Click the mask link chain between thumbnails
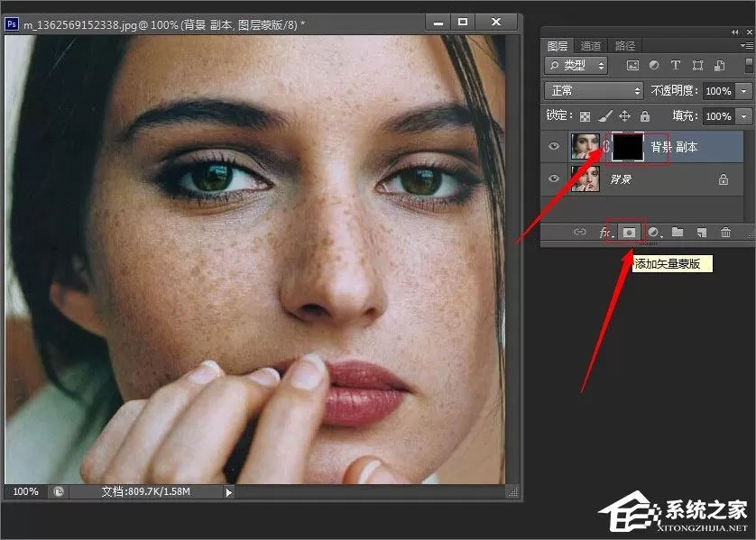The image size is (756, 540). (606, 146)
